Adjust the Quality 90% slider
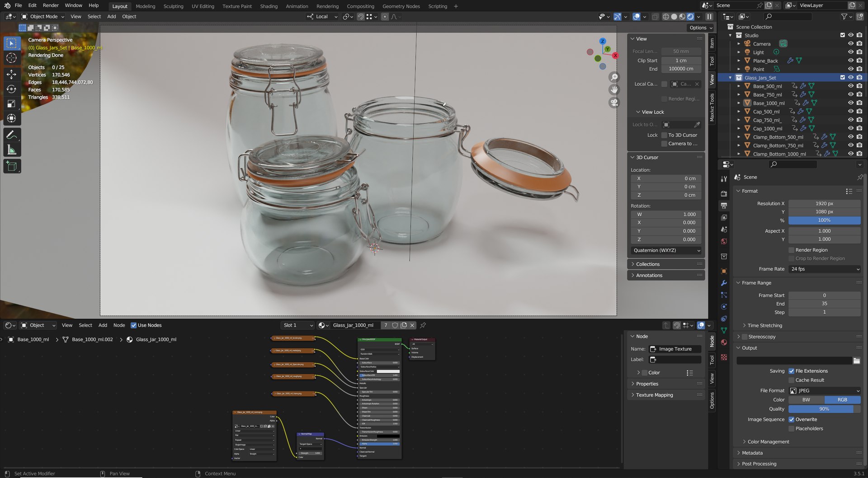This screenshot has width=868, height=478. click(825, 409)
